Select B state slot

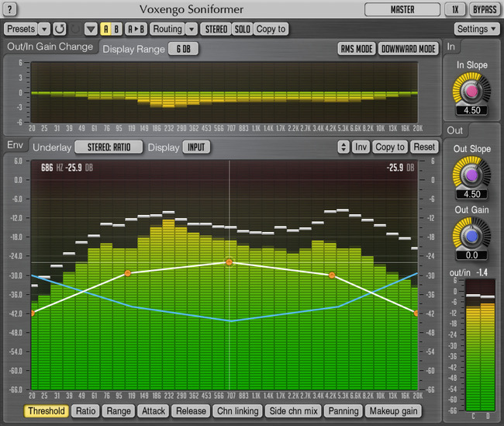click(116, 29)
